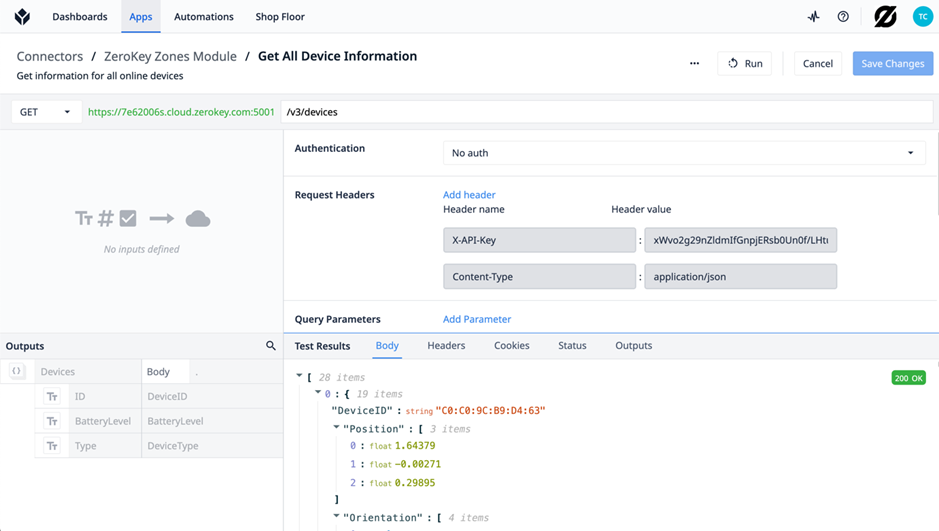Screen dimensions: 939x531
Task: Click description "Get information for all online devices"
Action: pyautogui.click(x=100, y=76)
